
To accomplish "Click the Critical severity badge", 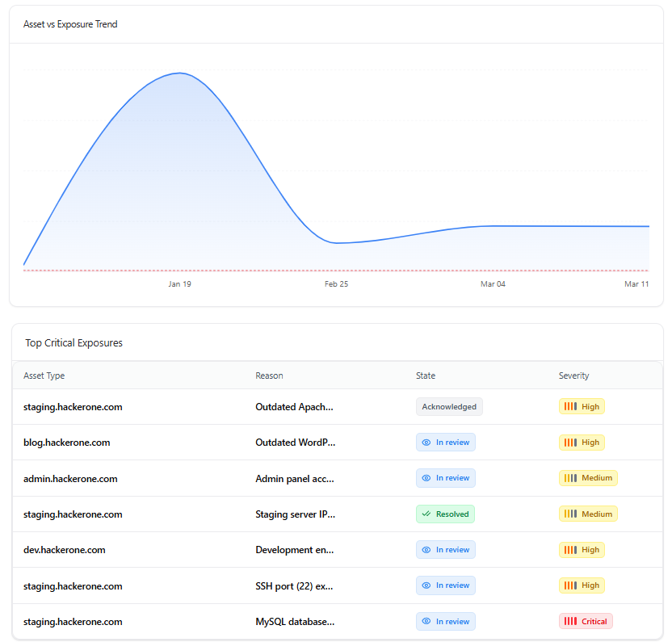I will [x=586, y=621].
